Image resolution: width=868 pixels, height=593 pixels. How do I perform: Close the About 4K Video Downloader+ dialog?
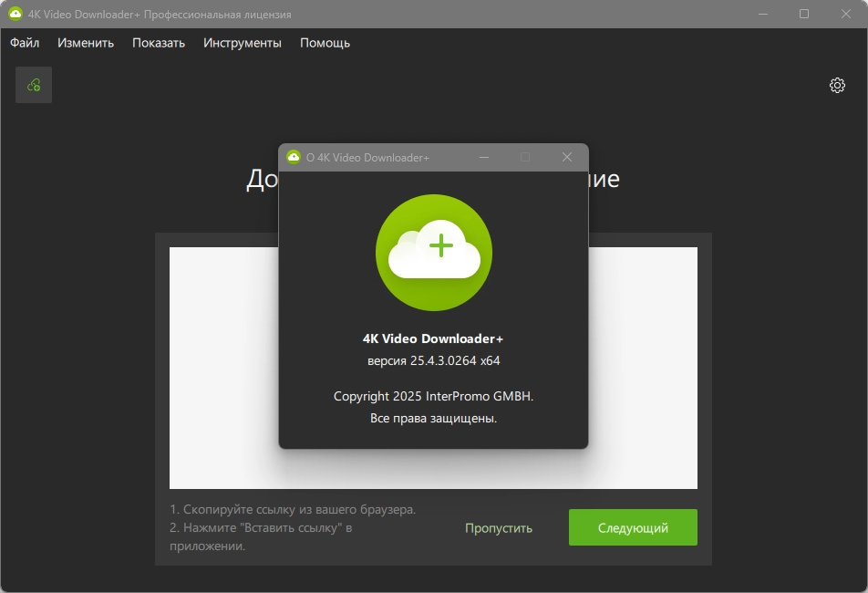click(x=567, y=157)
